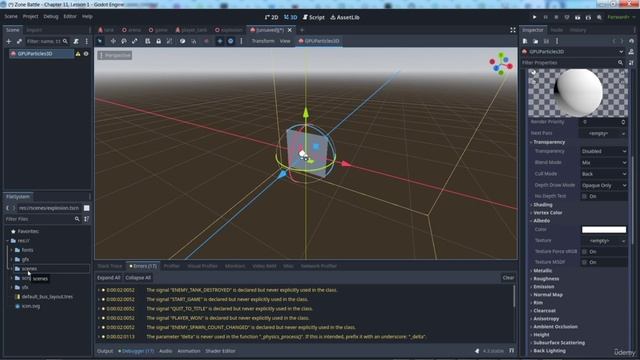640x360 pixels.
Task: Open the Cull Mode dropdown
Action: coord(604,174)
